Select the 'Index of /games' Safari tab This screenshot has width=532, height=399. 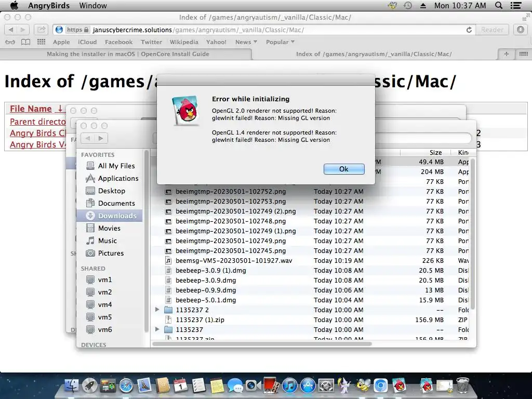pos(374,54)
